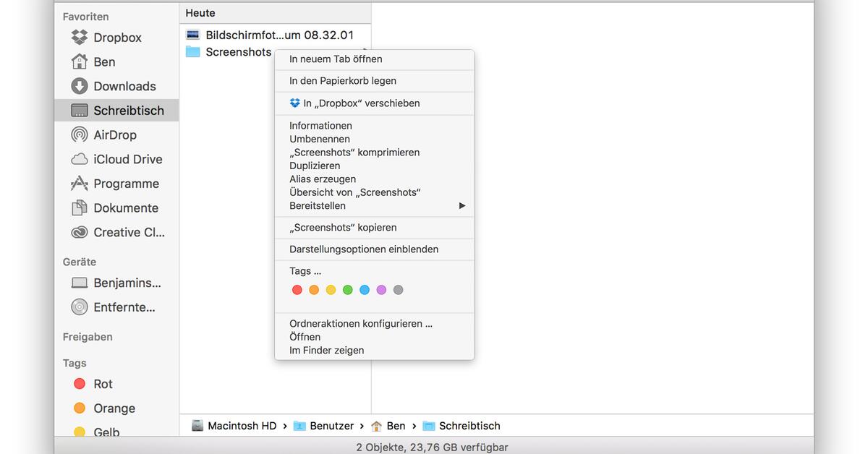
Task: Pick the blue tag color dot
Action: 364,289
